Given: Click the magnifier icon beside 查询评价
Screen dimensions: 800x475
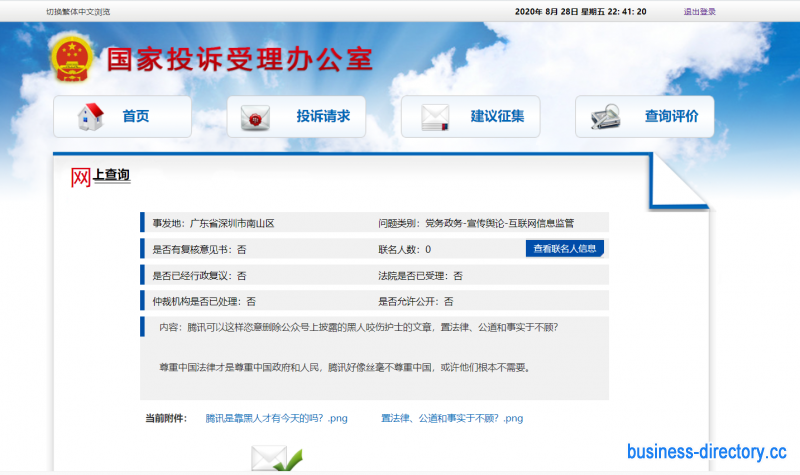Looking at the screenshot, I should pyautogui.click(x=607, y=117).
